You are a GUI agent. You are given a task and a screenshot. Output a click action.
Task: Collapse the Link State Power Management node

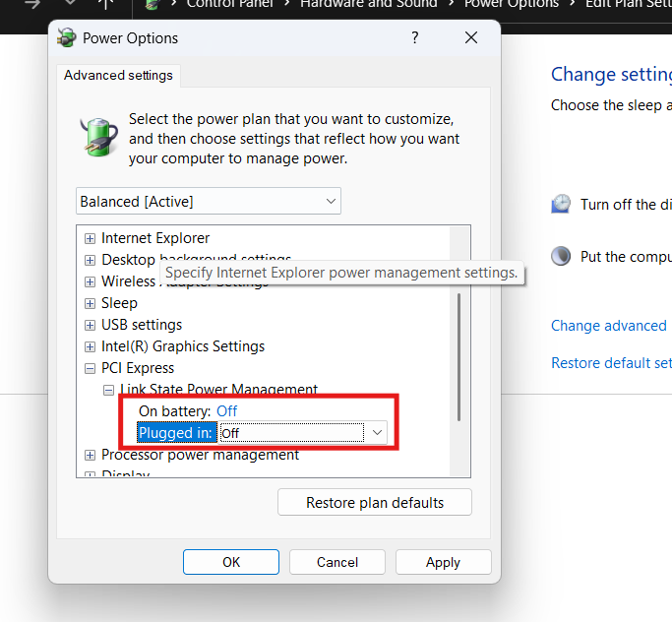[109, 390]
